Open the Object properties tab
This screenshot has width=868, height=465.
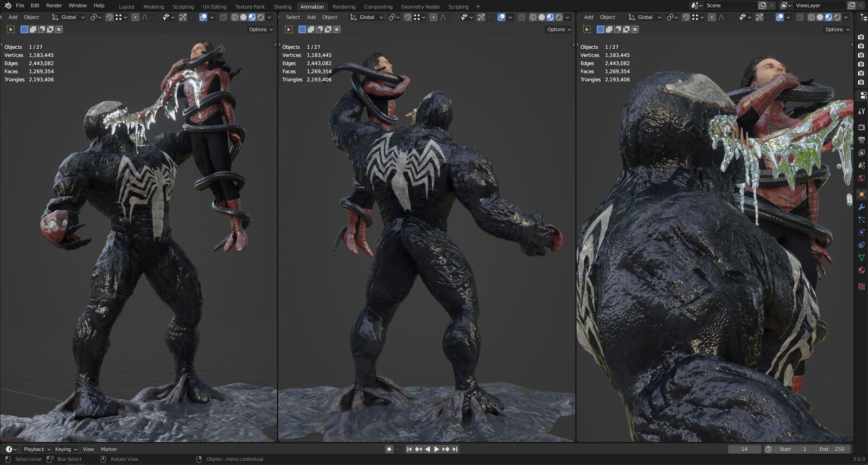pos(861,194)
